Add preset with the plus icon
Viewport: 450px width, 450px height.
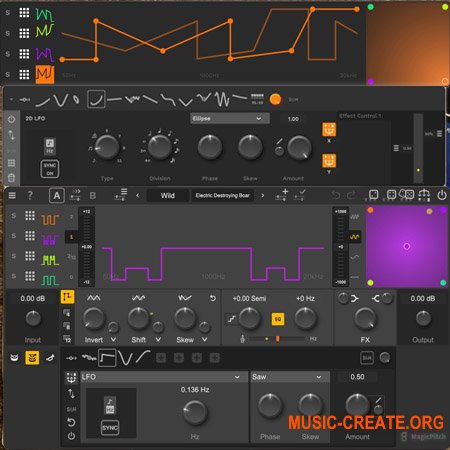click(282, 195)
